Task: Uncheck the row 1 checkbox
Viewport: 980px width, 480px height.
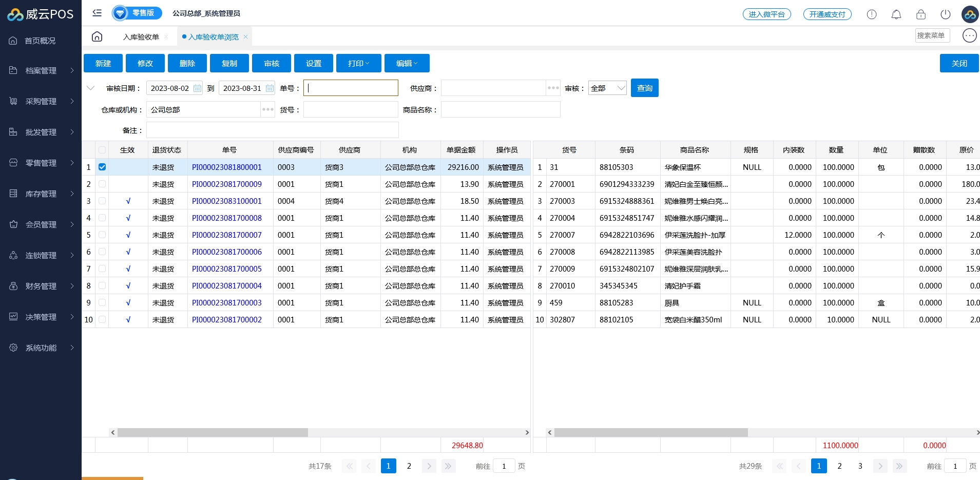Action: tap(102, 167)
